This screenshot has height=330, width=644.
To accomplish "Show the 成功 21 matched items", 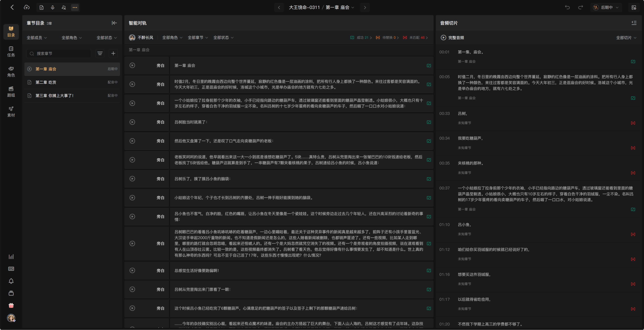I will pos(361,38).
